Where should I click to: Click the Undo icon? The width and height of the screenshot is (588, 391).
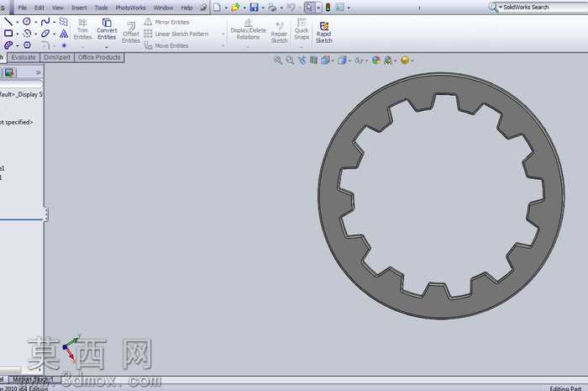click(291, 7)
